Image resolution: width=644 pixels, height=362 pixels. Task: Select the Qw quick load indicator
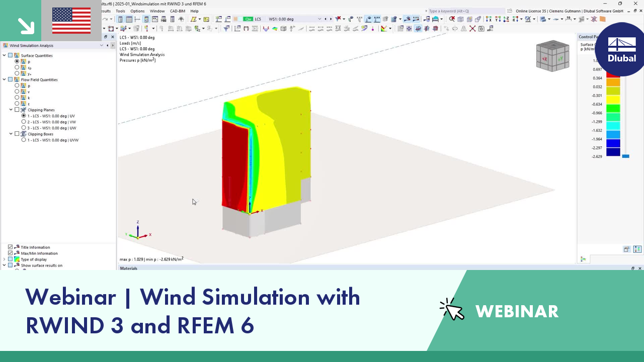(248, 19)
